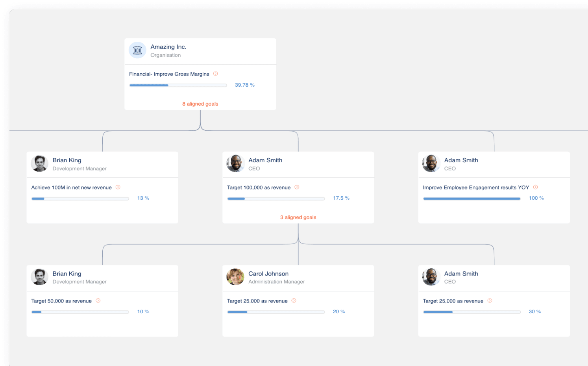588x366 pixels.
Task: Open Carol Johnson's Target 25,000 as revenue goal title
Action: coord(257,301)
